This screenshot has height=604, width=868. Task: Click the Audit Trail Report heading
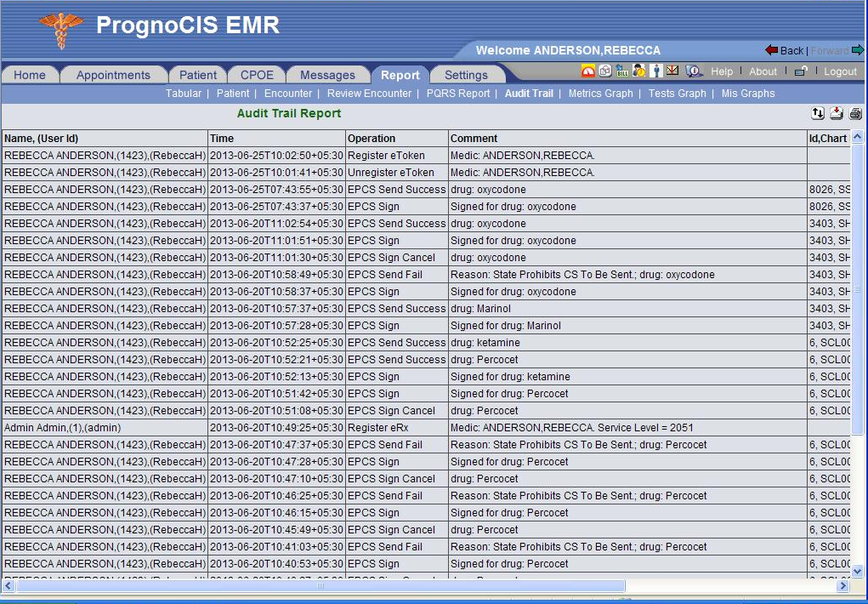click(x=289, y=113)
